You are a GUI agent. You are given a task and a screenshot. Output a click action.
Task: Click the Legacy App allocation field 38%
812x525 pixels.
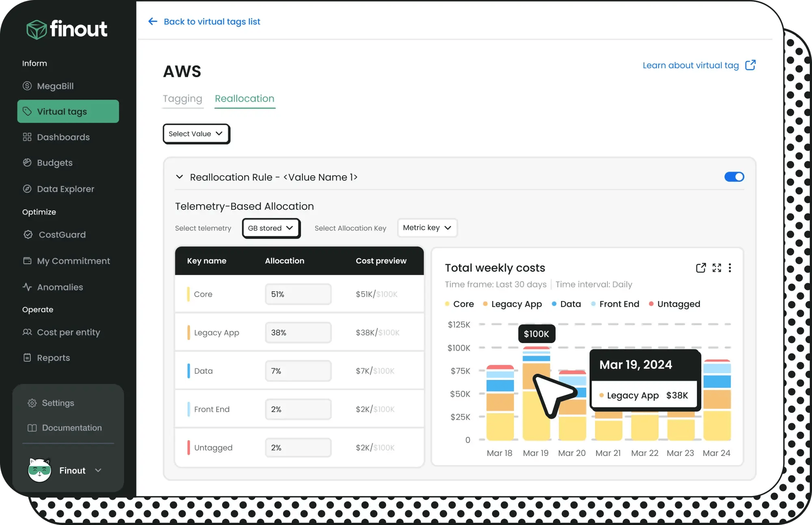pyautogui.click(x=298, y=332)
